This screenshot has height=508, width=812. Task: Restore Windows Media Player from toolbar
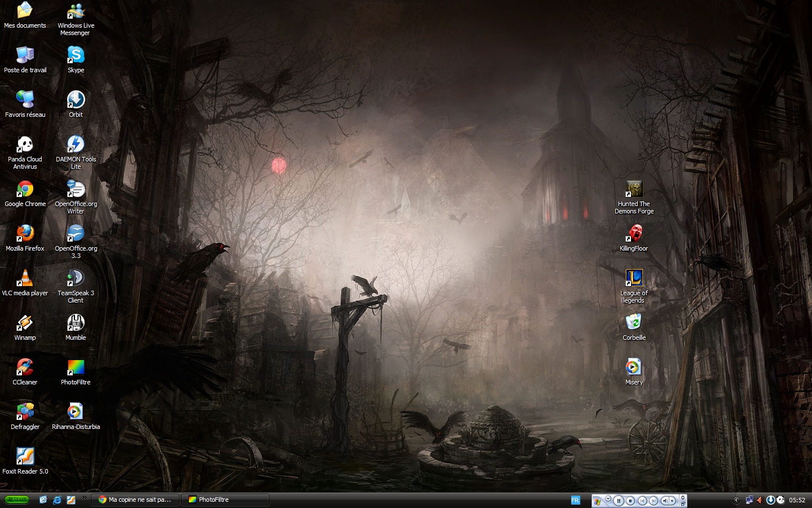(x=683, y=503)
